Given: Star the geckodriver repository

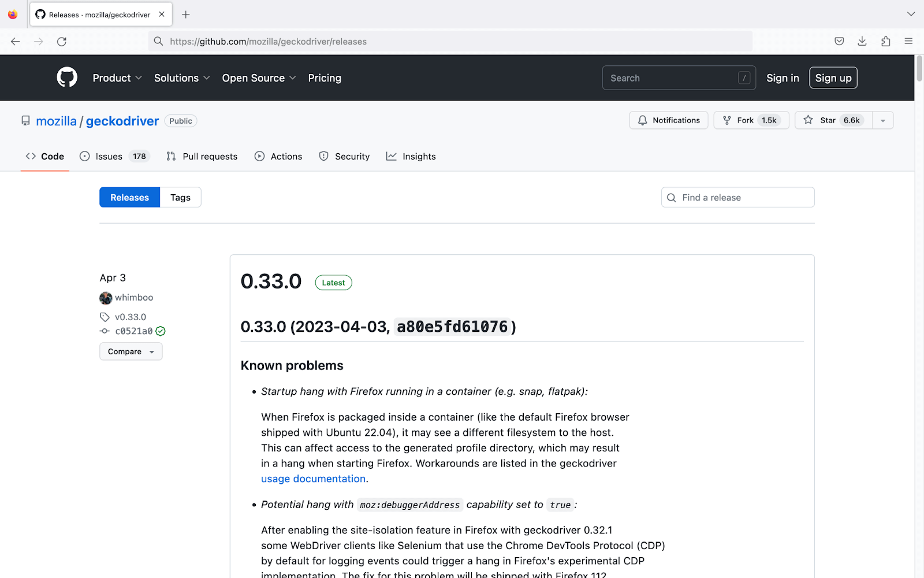Looking at the screenshot, I should (833, 120).
